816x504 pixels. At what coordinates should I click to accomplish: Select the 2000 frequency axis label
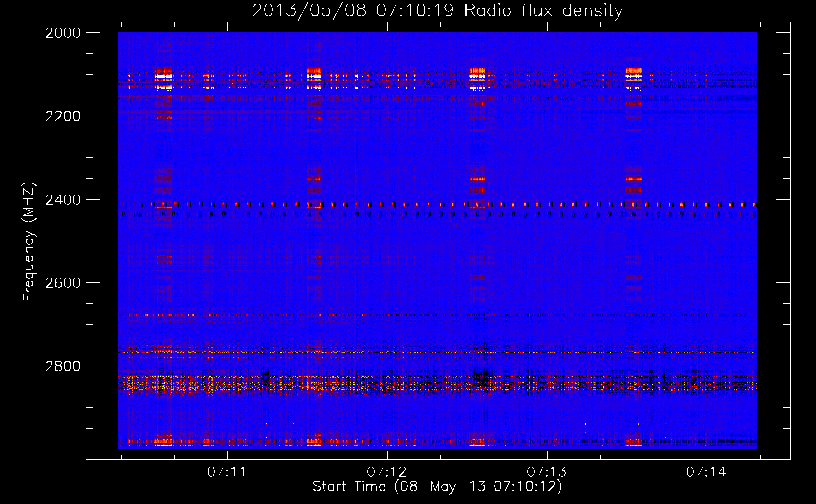tap(63, 33)
